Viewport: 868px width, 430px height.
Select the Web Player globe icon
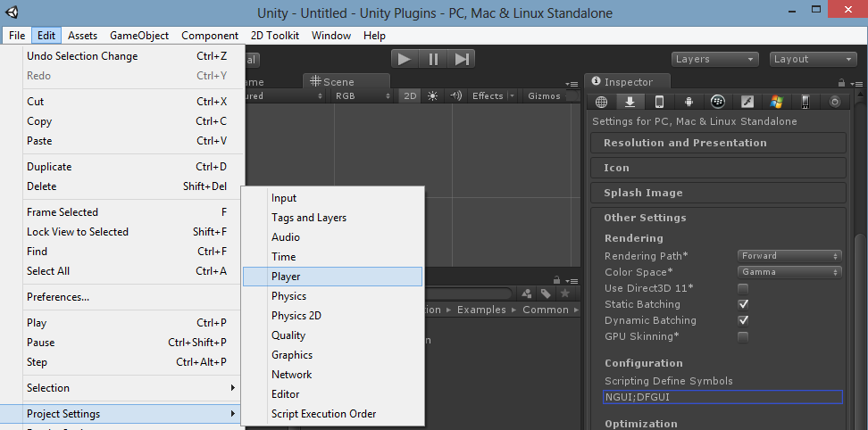coord(601,102)
